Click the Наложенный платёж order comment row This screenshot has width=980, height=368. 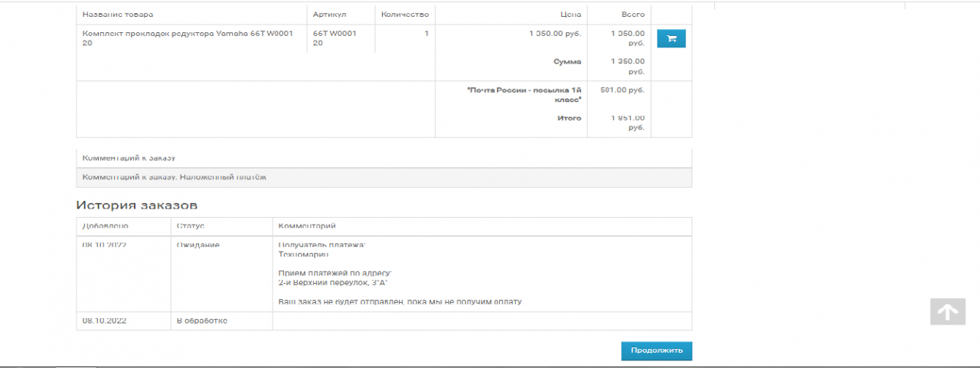tap(175, 177)
